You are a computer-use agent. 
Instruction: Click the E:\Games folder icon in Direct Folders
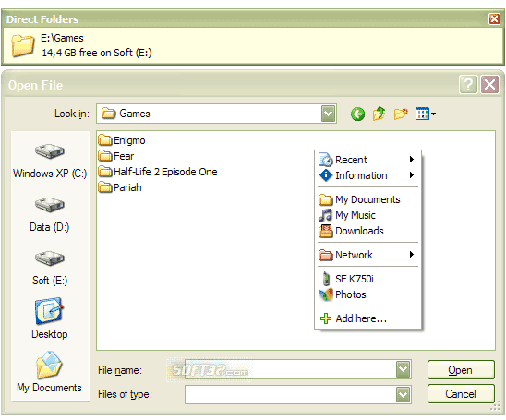(22, 45)
